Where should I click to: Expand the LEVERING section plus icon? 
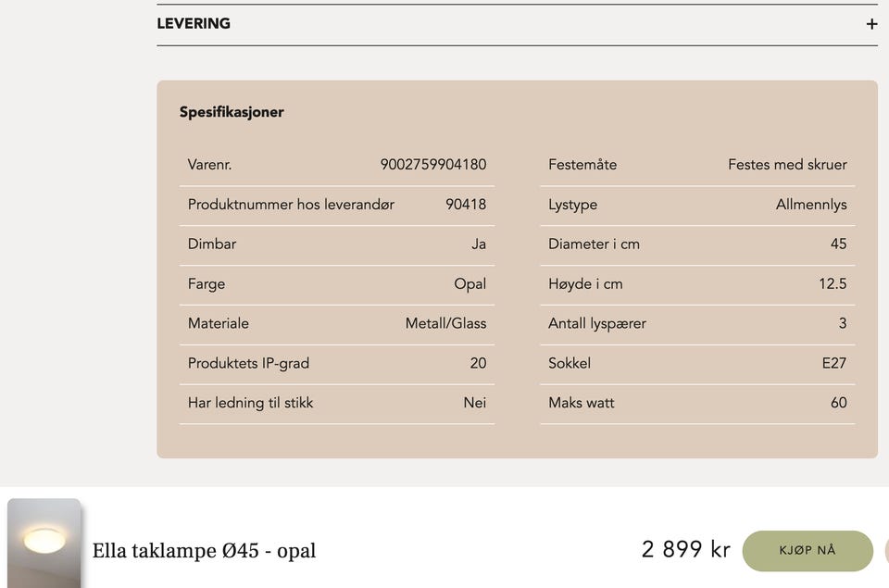tap(871, 24)
